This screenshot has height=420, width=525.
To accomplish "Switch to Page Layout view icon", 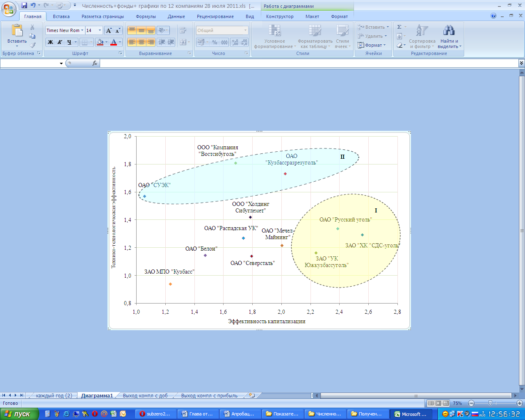I will (438, 403).
